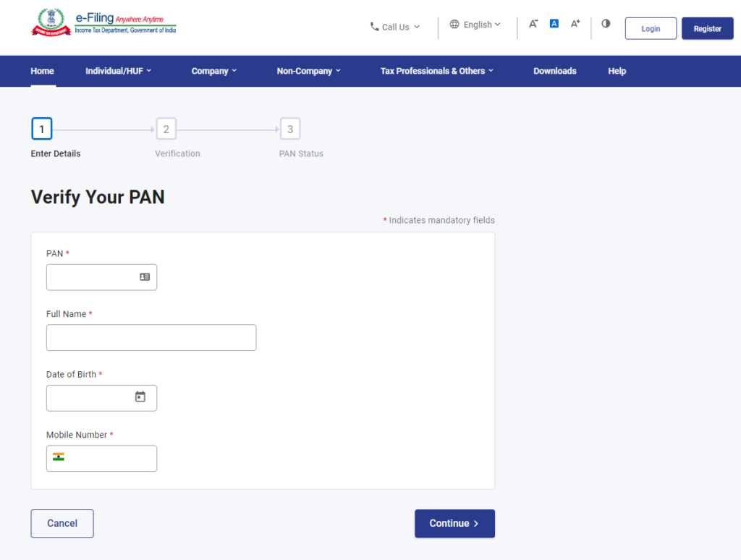This screenshot has width=741, height=560.
Task: Click the Indian flag in the Mobile Number field
Action: click(x=58, y=458)
